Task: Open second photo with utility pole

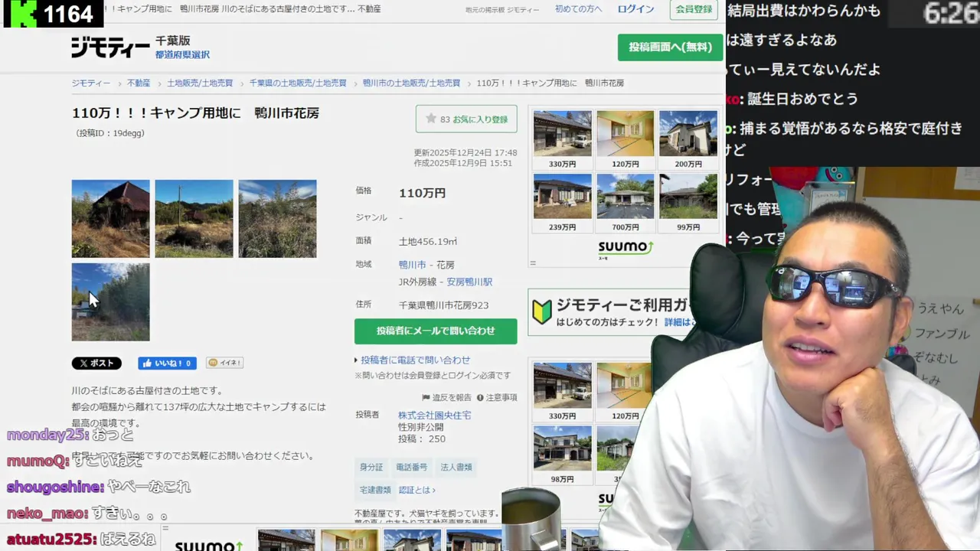Action: click(194, 219)
